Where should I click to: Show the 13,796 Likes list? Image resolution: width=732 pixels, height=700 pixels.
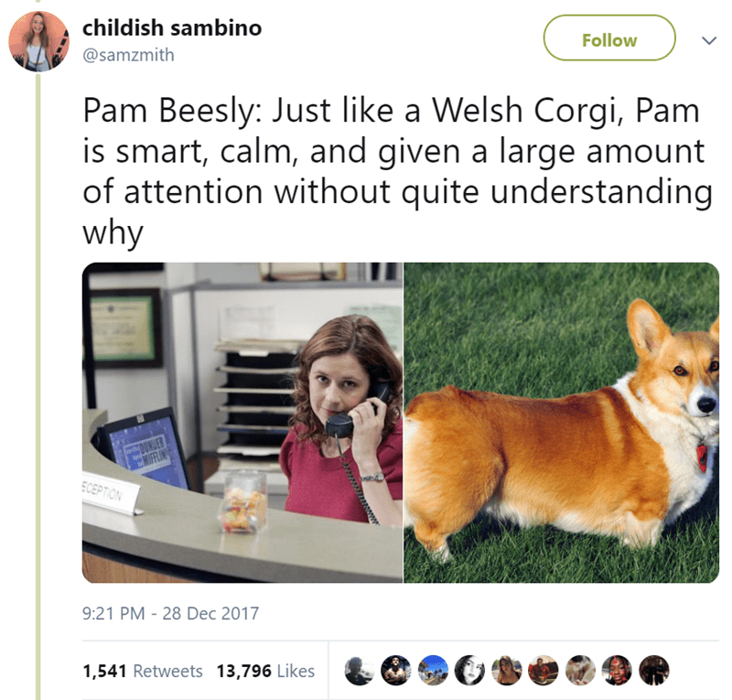click(x=265, y=671)
